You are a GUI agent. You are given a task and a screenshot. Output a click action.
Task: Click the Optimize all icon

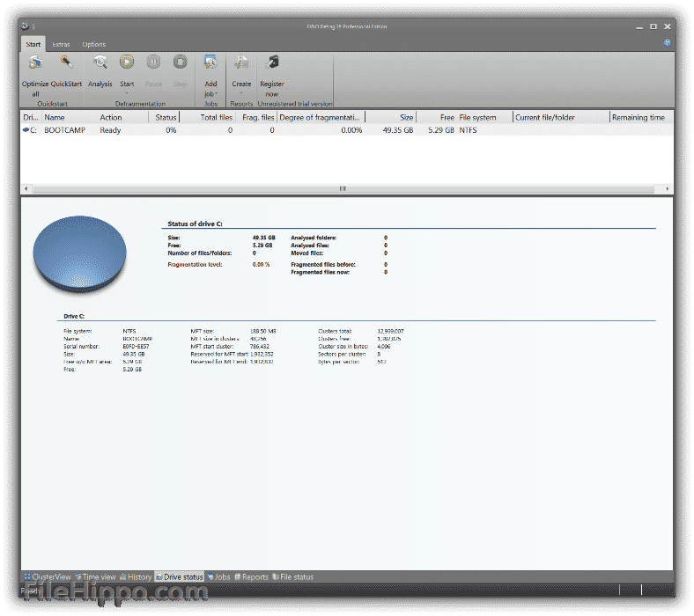pyautogui.click(x=35, y=63)
